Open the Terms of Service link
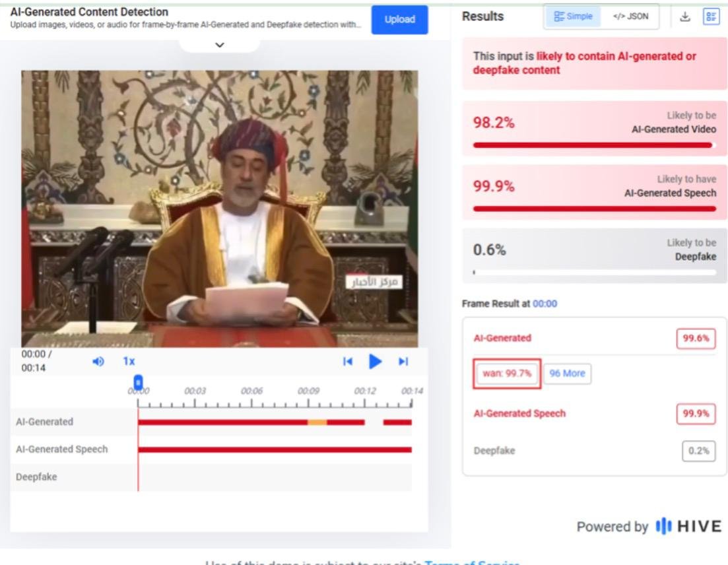The image size is (728, 565). tap(471, 563)
